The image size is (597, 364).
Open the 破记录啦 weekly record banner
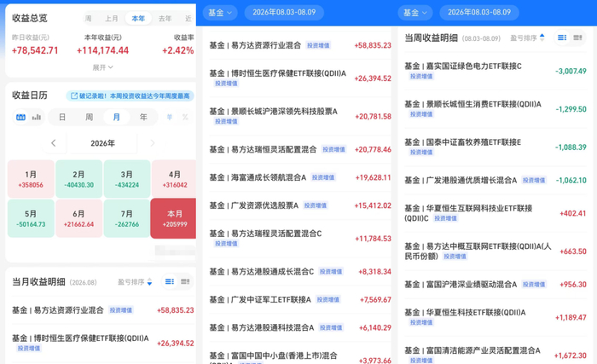(x=130, y=96)
